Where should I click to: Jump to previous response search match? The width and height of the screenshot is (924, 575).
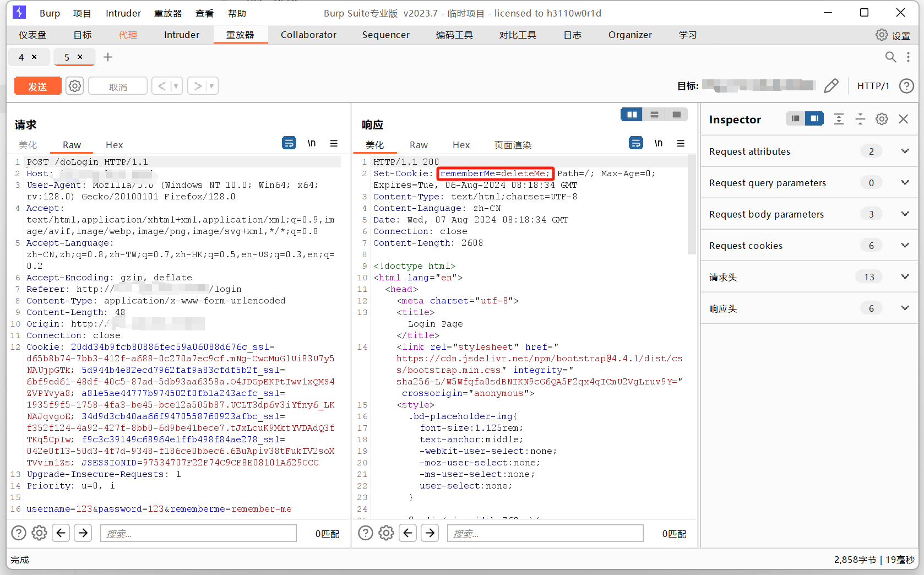pos(408,533)
